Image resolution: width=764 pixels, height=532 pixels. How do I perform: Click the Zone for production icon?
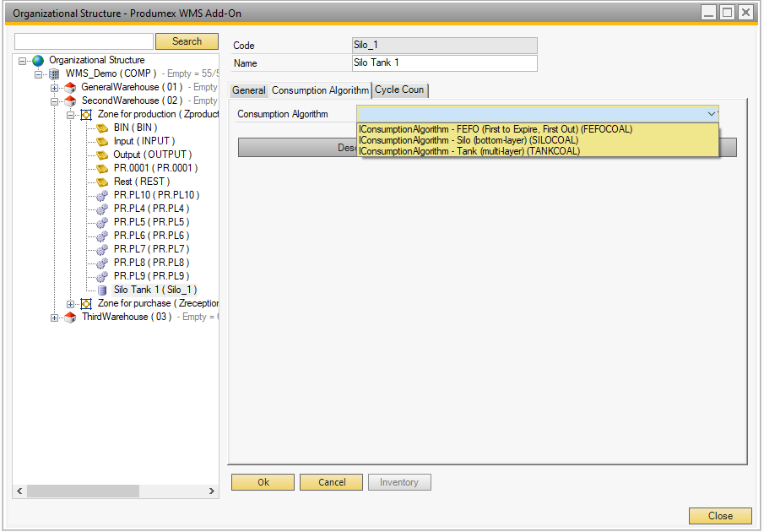pyautogui.click(x=86, y=115)
